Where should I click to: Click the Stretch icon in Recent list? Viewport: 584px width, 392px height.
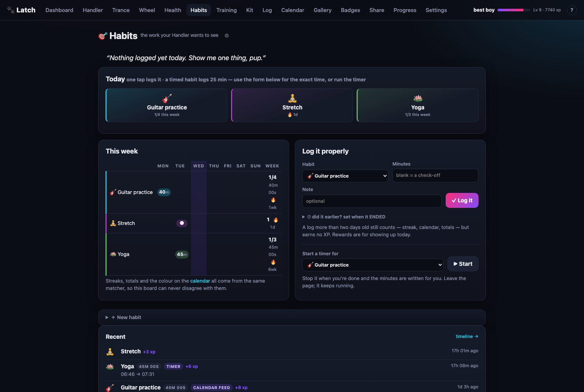pos(110,352)
